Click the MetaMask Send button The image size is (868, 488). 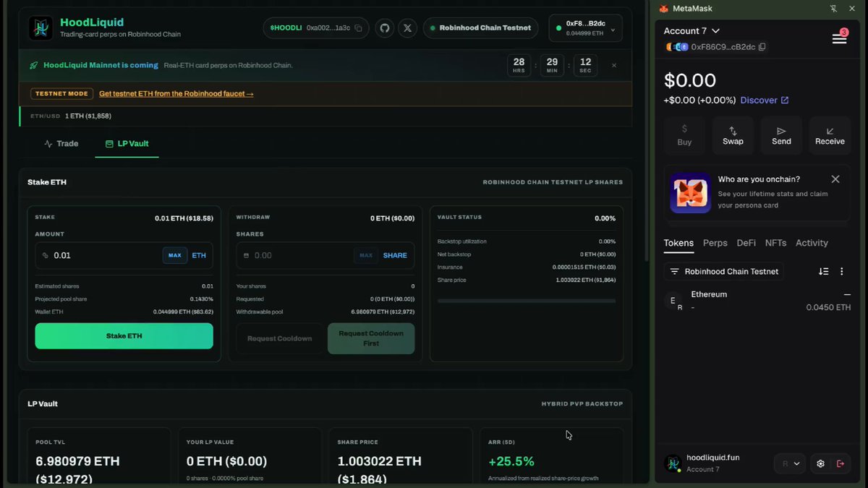click(781, 135)
